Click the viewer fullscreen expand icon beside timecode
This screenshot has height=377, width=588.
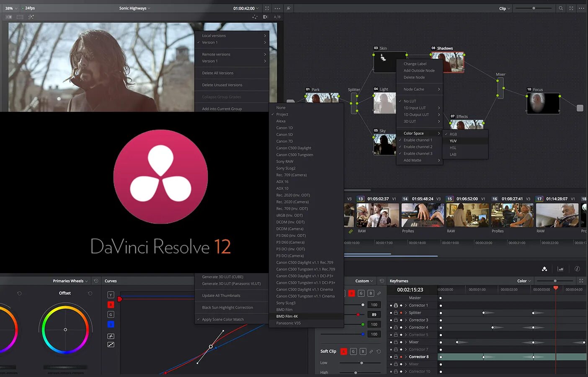coord(267,8)
